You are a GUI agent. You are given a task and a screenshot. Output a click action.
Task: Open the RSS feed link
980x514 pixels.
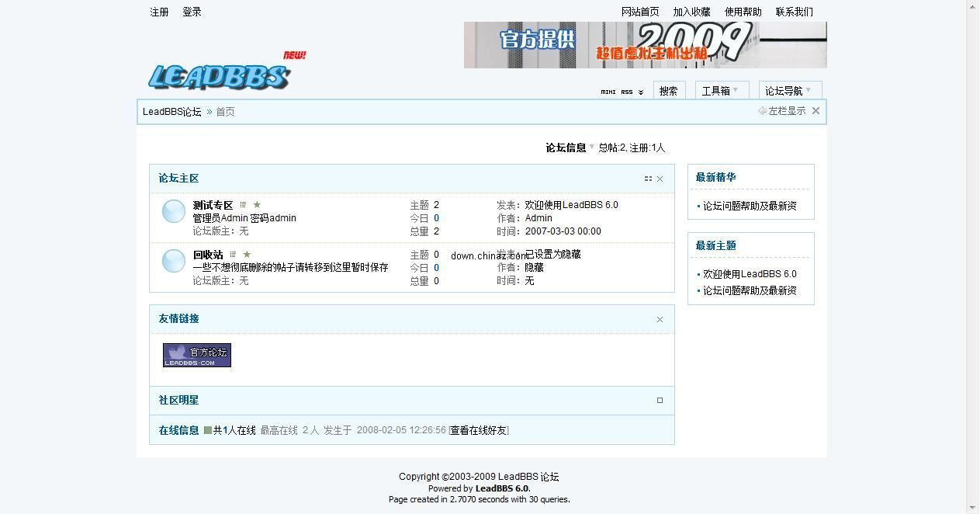(x=627, y=92)
